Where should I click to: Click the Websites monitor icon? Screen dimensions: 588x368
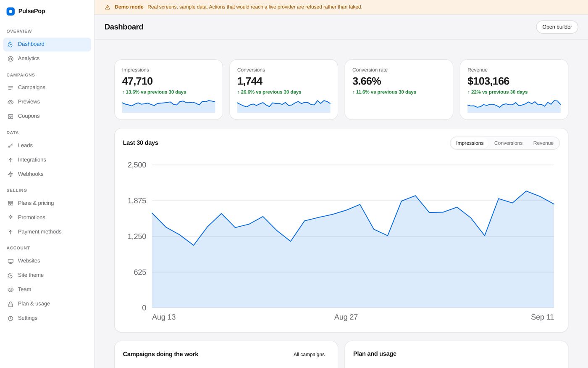tap(10, 261)
